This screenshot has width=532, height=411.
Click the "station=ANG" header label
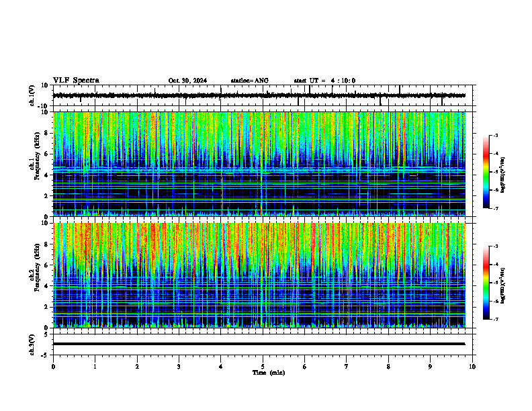(x=249, y=81)
